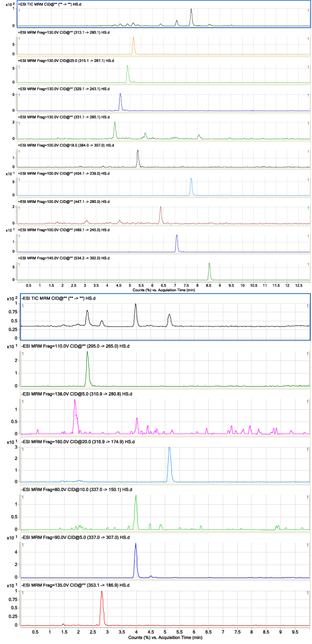Click the green peak in the 534.2 -> 392.0 plot

pos(209,271)
